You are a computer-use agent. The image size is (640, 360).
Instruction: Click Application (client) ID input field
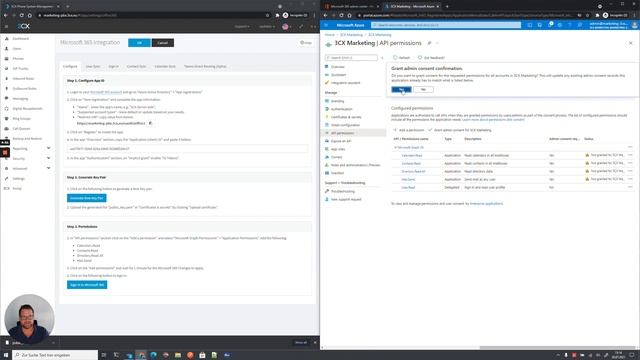(187, 149)
